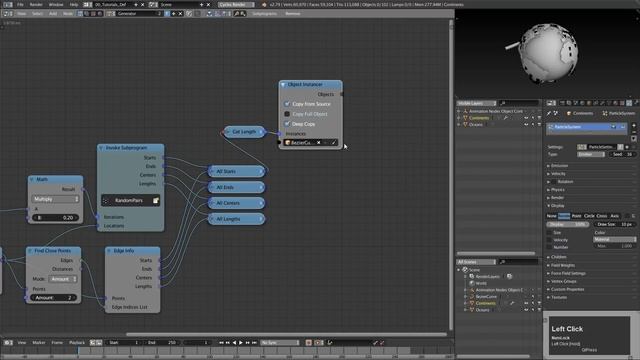640x360 pixels.
Task: Open the timeline Marker menu
Action: pyautogui.click(x=39, y=342)
